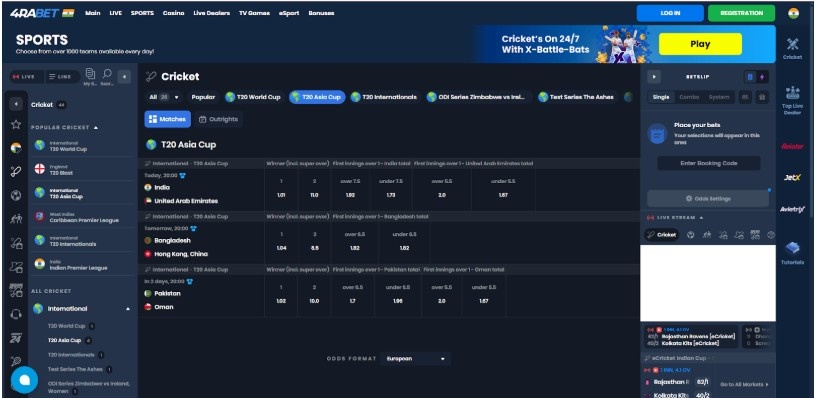Click the yellow Play banner button
This screenshot has width=815, height=398.
(700, 44)
